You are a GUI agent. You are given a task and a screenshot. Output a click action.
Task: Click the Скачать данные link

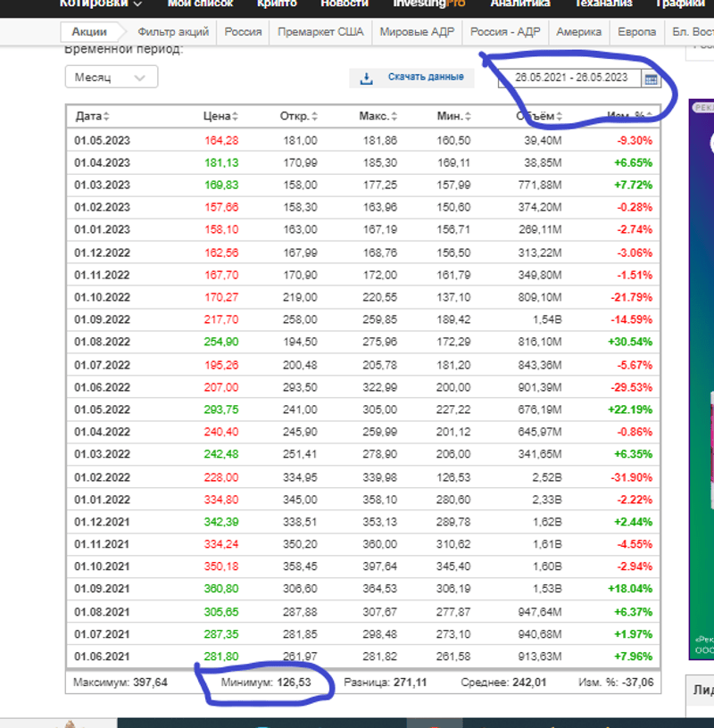click(425, 78)
